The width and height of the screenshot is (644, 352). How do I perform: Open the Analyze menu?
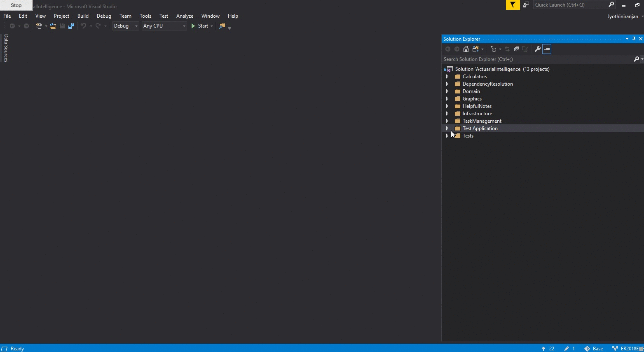pyautogui.click(x=185, y=16)
